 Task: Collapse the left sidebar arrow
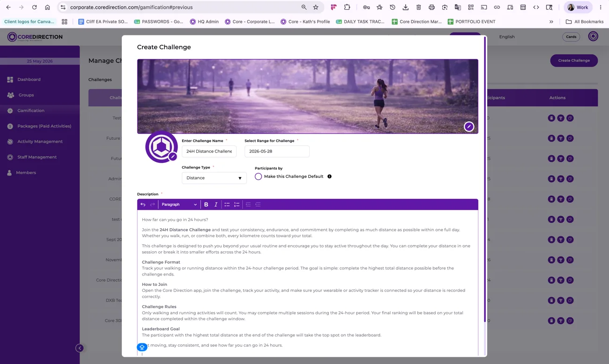point(80,348)
